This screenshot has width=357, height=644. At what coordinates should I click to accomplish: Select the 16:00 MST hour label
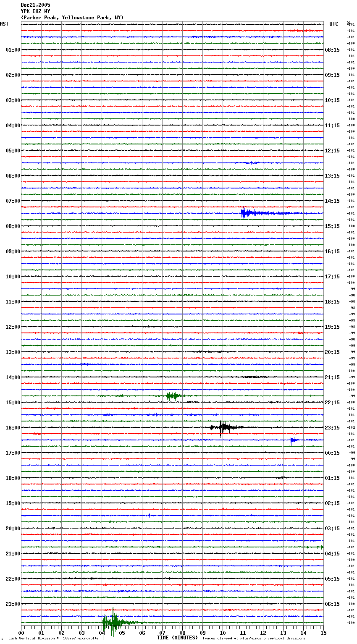point(13,428)
